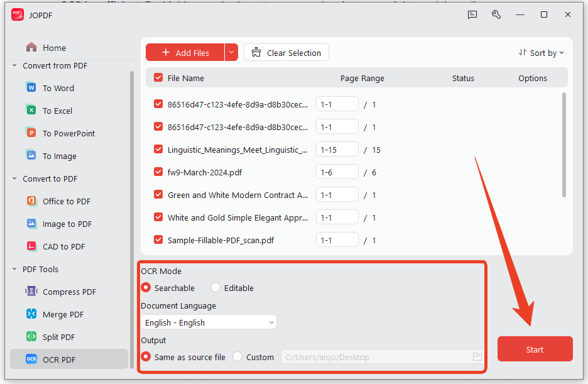
Task: Edit the page range 1-15 field
Action: (x=337, y=149)
